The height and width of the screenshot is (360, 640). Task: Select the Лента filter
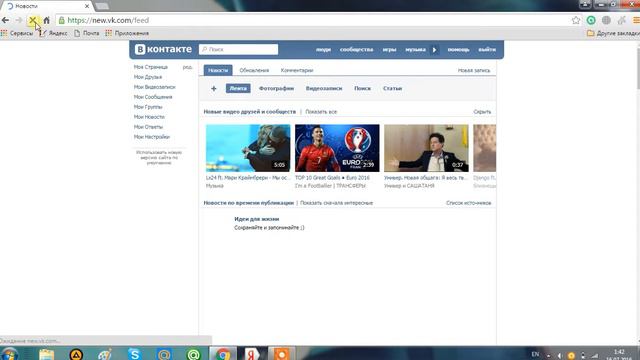click(238, 88)
